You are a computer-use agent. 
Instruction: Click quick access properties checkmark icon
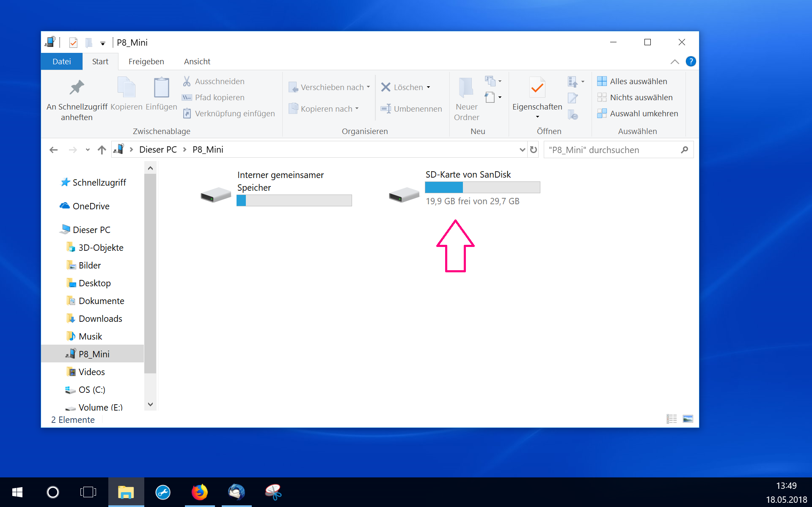pyautogui.click(x=73, y=42)
